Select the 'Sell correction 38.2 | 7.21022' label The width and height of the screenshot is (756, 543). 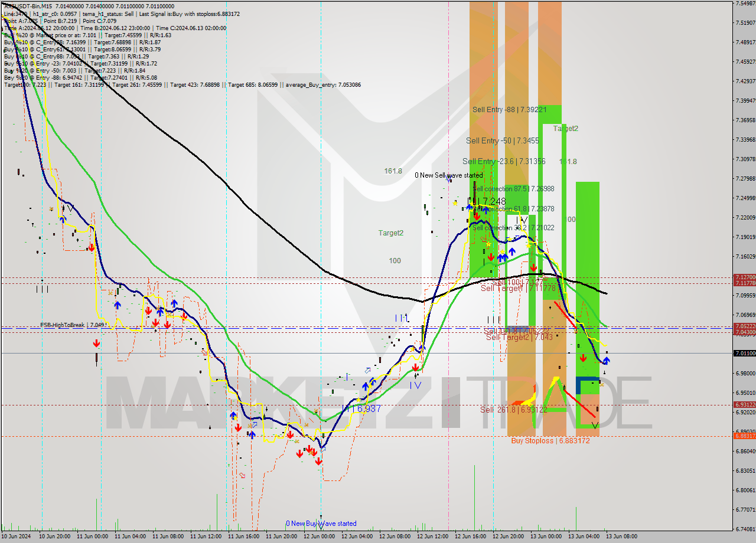click(x=514, y=228)
